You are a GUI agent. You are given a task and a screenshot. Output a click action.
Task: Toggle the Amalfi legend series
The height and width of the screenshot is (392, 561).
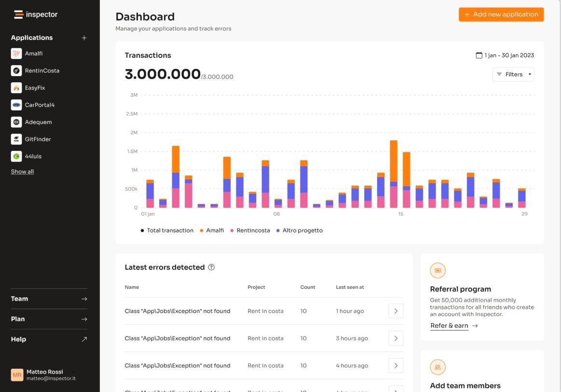click(x=212, y=230)
